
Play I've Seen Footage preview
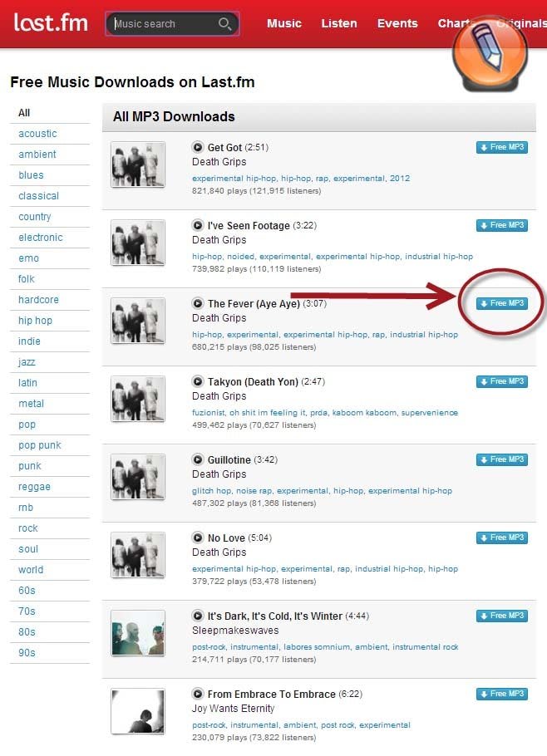click(x=197, y=225)
